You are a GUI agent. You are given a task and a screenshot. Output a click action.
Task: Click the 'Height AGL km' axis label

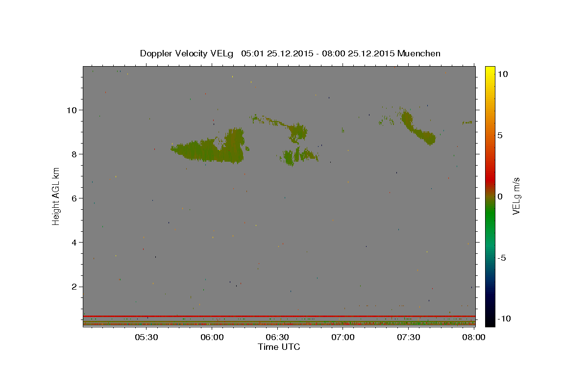pos(56,196)
